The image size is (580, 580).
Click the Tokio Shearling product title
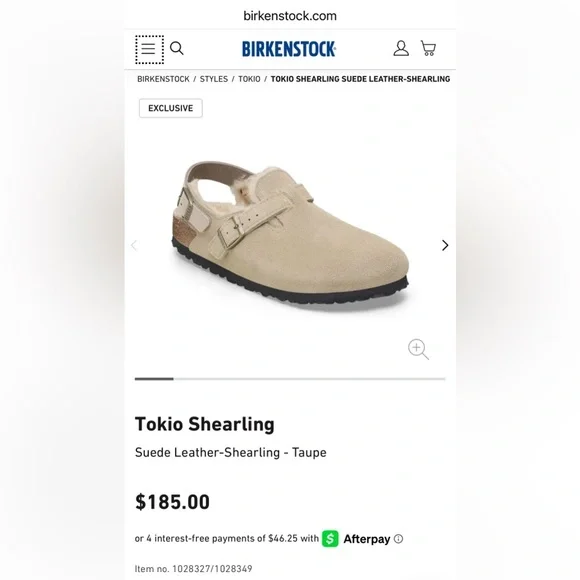[205, 424]
